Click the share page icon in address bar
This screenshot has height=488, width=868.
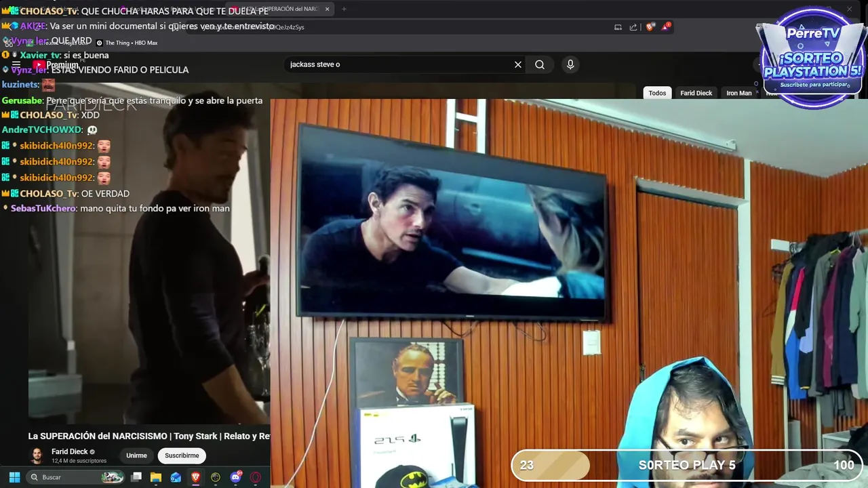coord(633,27)
